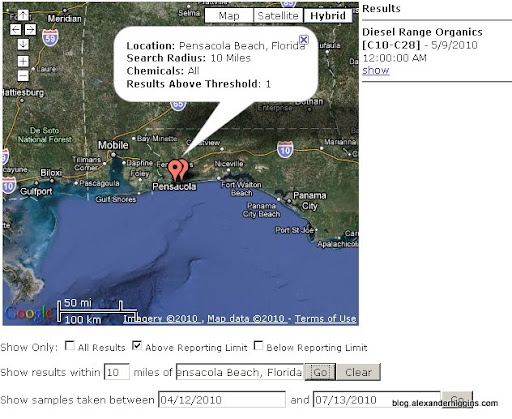Close the location info balloon
The height and width of the screenshot is (419, 512).
[x=304, y=40]
